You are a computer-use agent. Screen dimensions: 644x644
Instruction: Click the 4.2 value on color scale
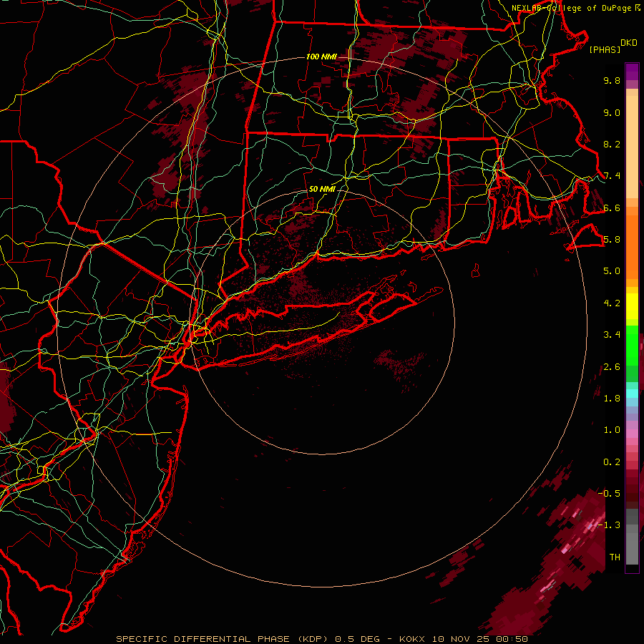coord(612,303)
